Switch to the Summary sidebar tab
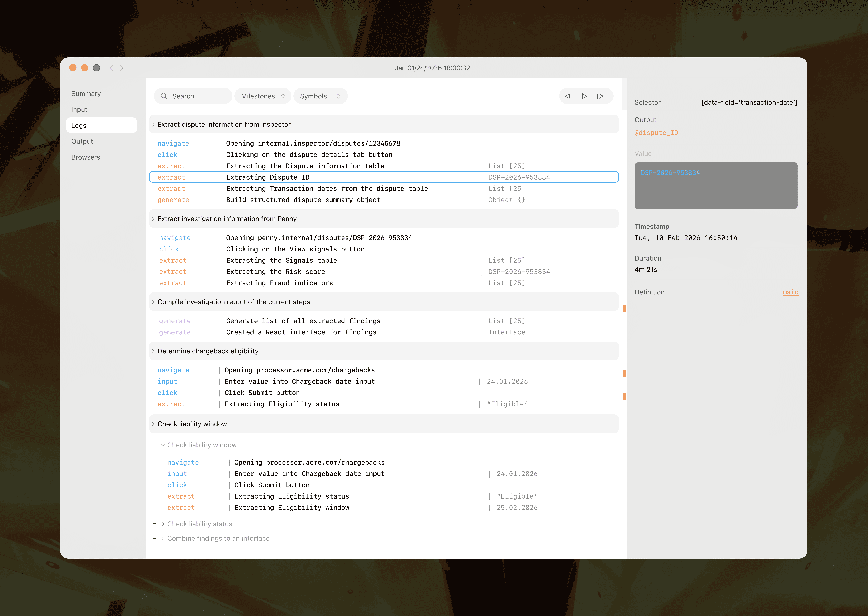Image resolution: width=868 pixels, height=616 pixels. point(86,94)
